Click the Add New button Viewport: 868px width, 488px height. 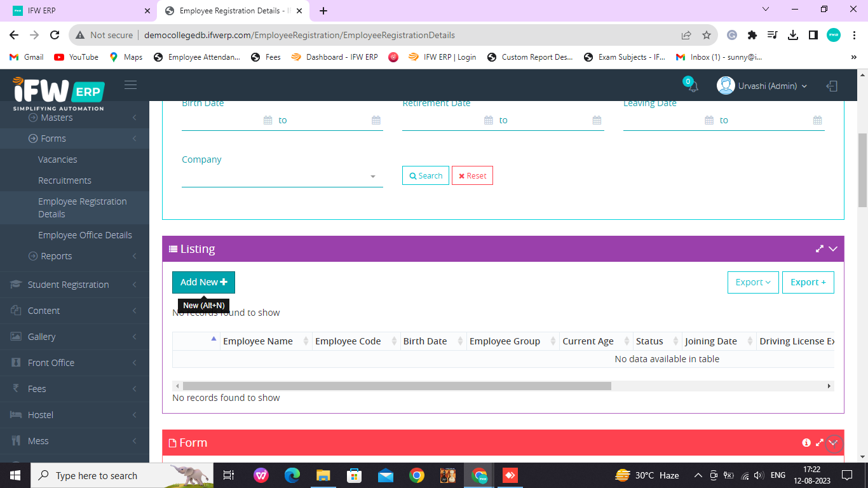(x=203, y=282)
